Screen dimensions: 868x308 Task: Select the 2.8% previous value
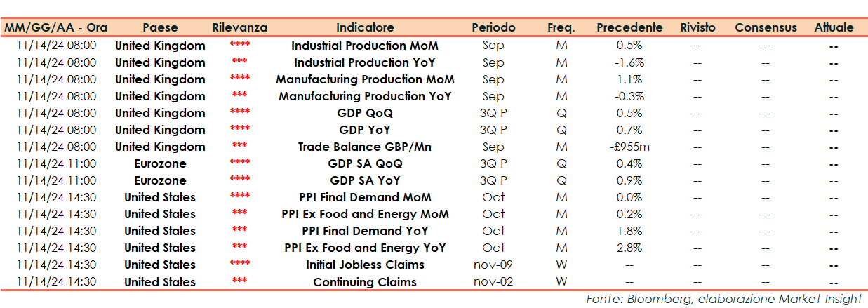(x=629, y=248)
